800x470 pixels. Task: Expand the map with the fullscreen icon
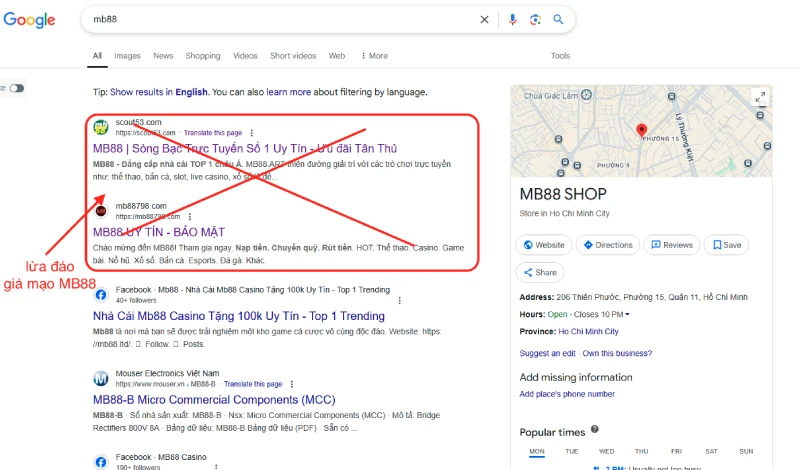click(760, 96)
